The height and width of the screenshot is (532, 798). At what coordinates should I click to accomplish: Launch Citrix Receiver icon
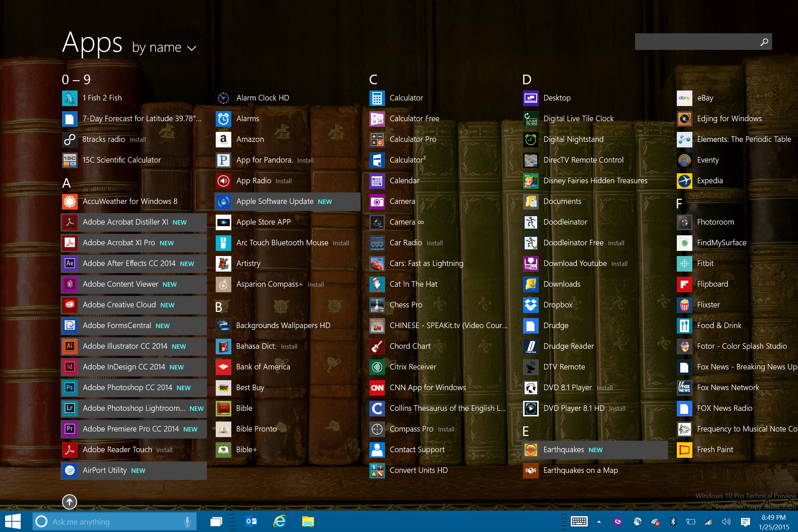tap(377, 367)
